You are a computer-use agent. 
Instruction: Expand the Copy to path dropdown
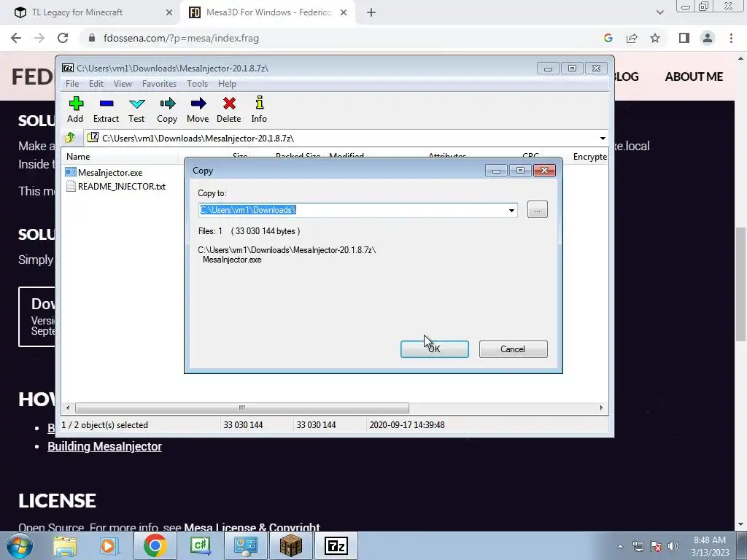coord(511,210)
